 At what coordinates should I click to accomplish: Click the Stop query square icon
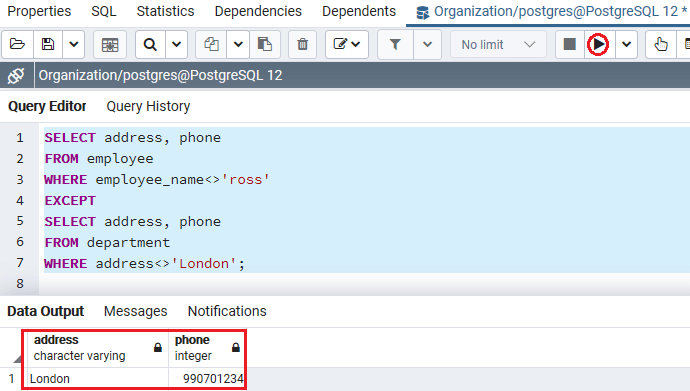click(570, 44)
